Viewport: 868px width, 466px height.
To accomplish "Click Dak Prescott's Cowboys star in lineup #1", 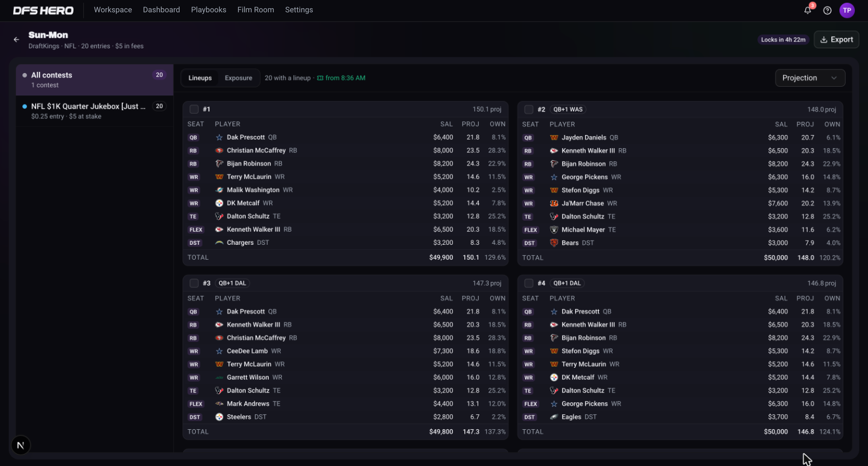I will coord(219,137).
